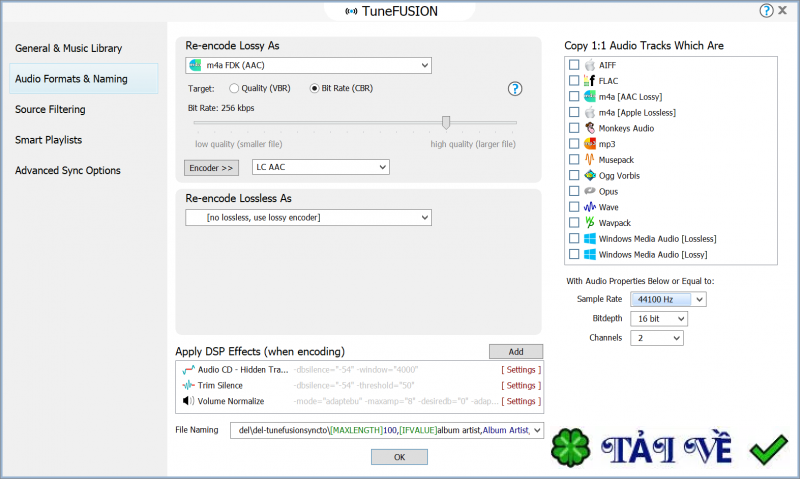The width and height of the screenshot is (800, 479).
Task: Open Settings for Trim Silence
Action: (x=521, y=386)
